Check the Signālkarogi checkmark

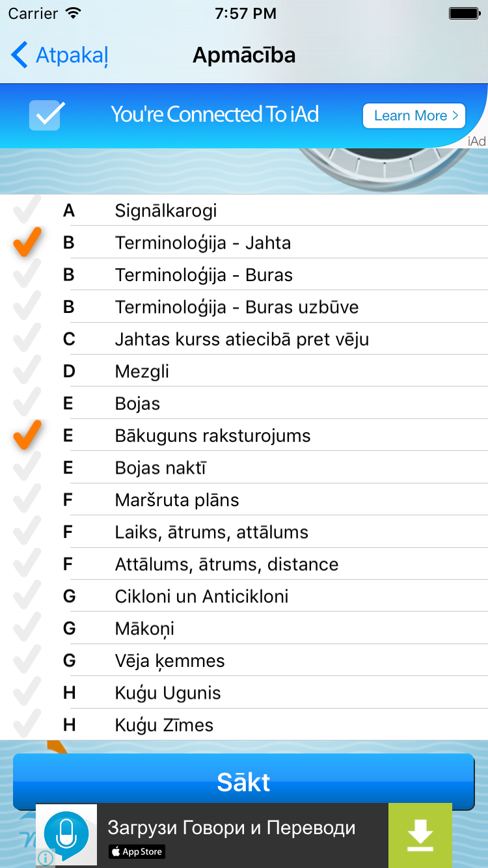coord(27,210)
